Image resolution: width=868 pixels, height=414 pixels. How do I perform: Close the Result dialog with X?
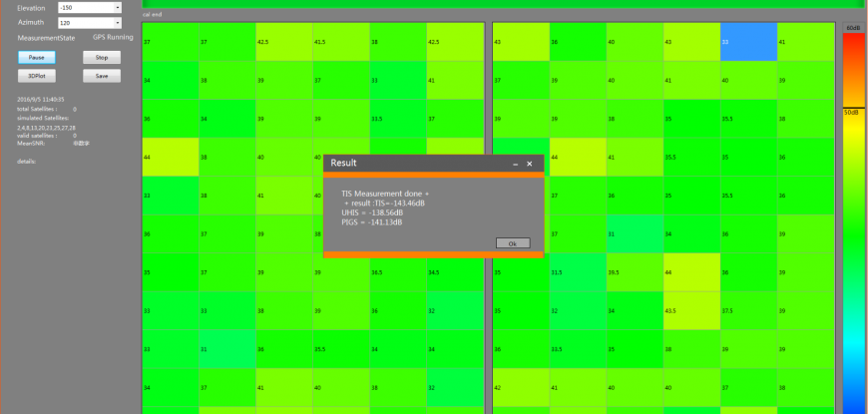coord(529,164)
